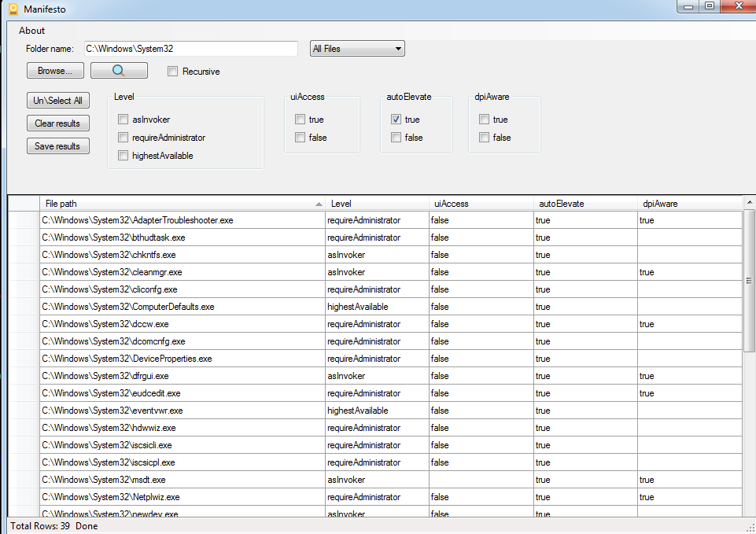The height and width of the screenshot is (534, 756).
Task: Click the Manifesto app icon in title bar
Action: pos(13,9)
